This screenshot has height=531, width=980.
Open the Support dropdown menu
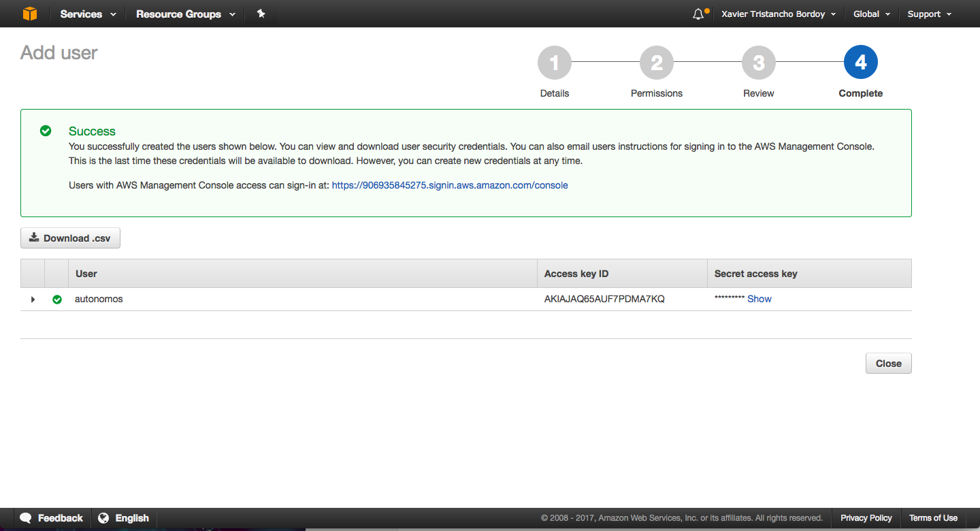coord(929,14)
